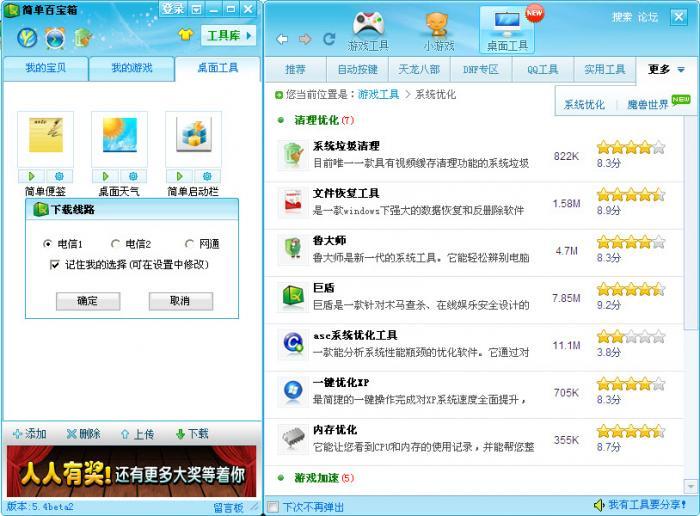Switch to the 我的宝贝 tab
Image resolution: width=700 pixels, height=516 pixels.
pyautogui.click(x=46, y=68)
